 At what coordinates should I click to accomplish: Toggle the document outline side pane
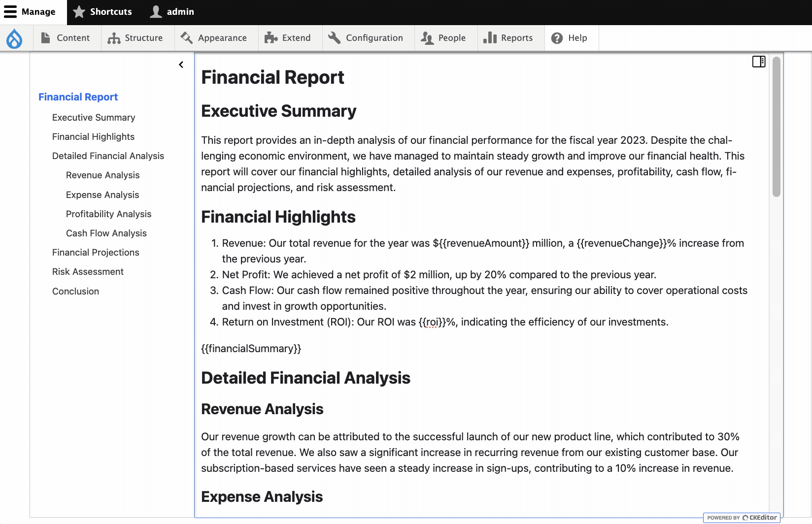pyautogui.click(x=758, y=62)
